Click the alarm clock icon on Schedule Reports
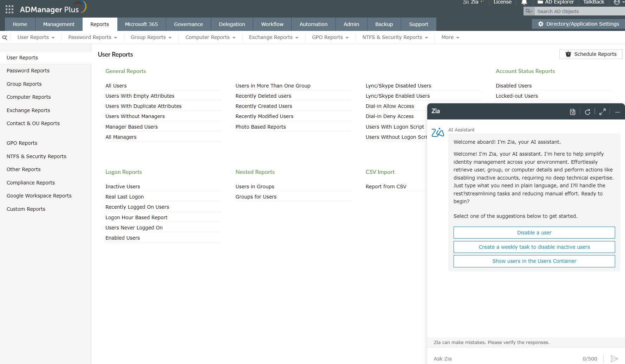 pos(568,54)
